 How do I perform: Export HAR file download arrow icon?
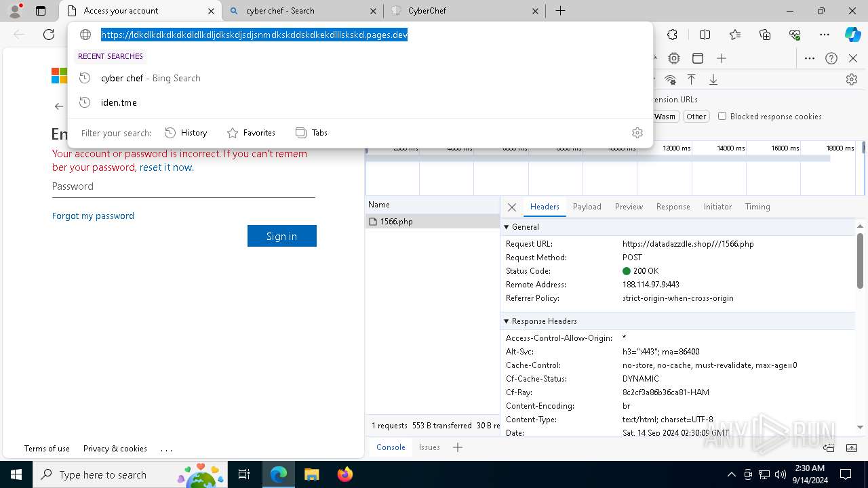pos(713,79)
